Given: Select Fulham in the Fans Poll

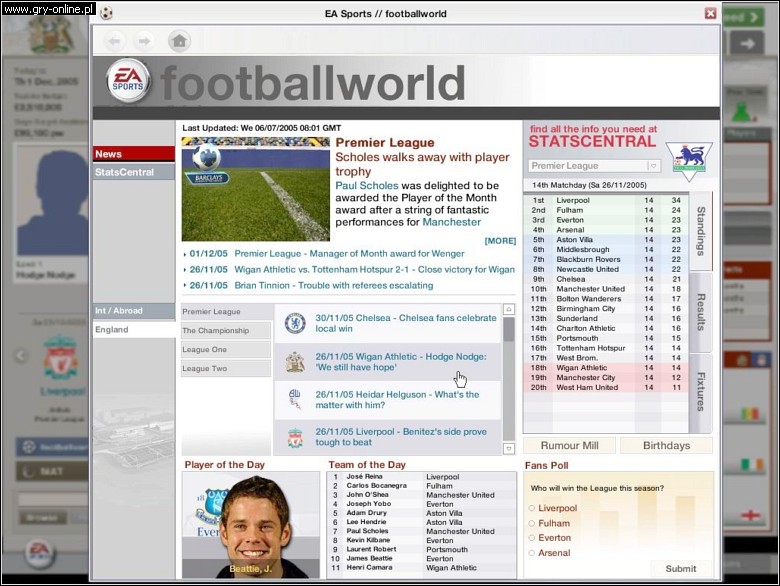Looking at the screenshot, I should 532,523.
